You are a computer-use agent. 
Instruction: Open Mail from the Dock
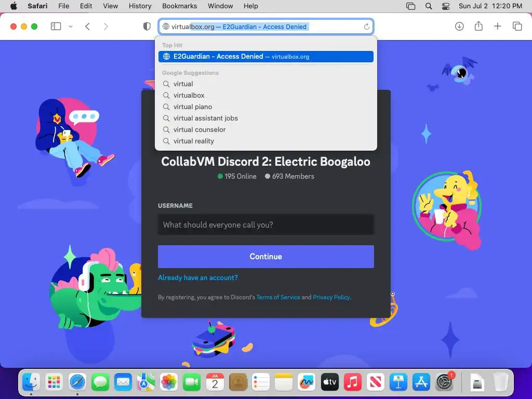coord(123,382)
